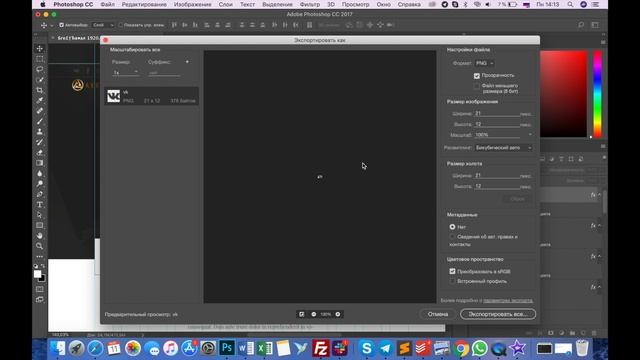640x360 pixels.
Task: Select the Dodge tool
Action: click(x=40, y=184)
